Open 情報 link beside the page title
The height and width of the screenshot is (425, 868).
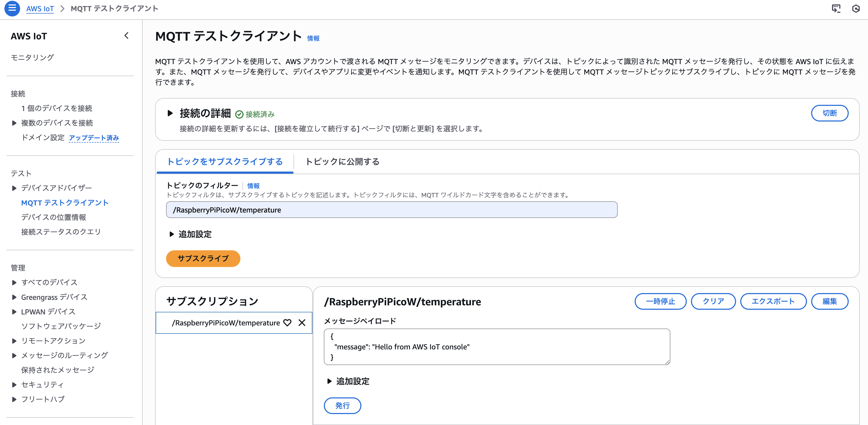point(313,38)
